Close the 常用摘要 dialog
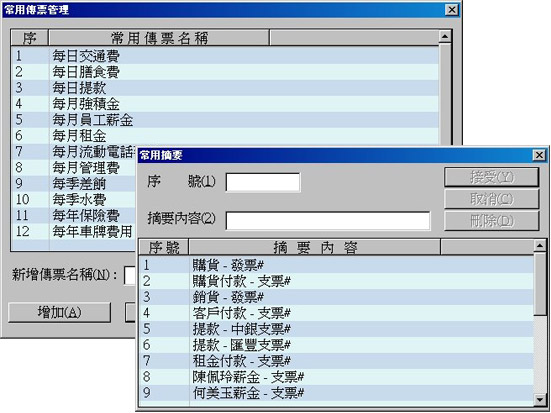 pyautogui.click(x=539, y=155)
